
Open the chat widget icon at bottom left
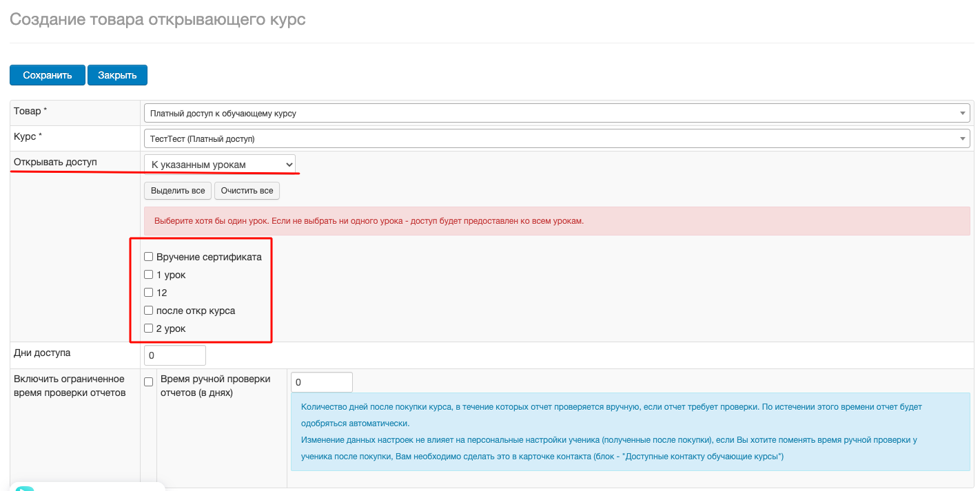pyautogui.click(x=24, y=488)
